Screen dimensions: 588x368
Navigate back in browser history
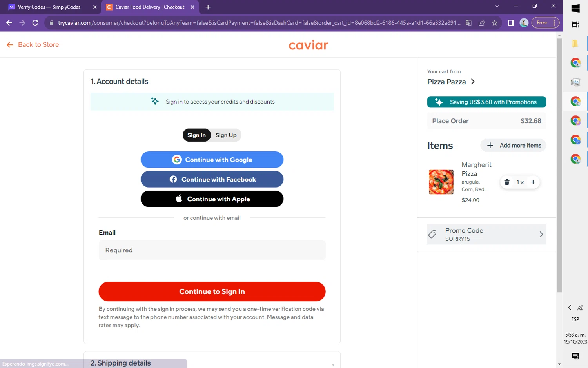[9, 23]
